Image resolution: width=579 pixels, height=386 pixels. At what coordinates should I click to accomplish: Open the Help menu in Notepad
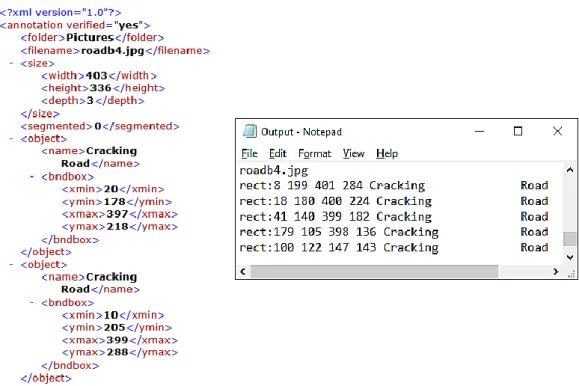387,153
